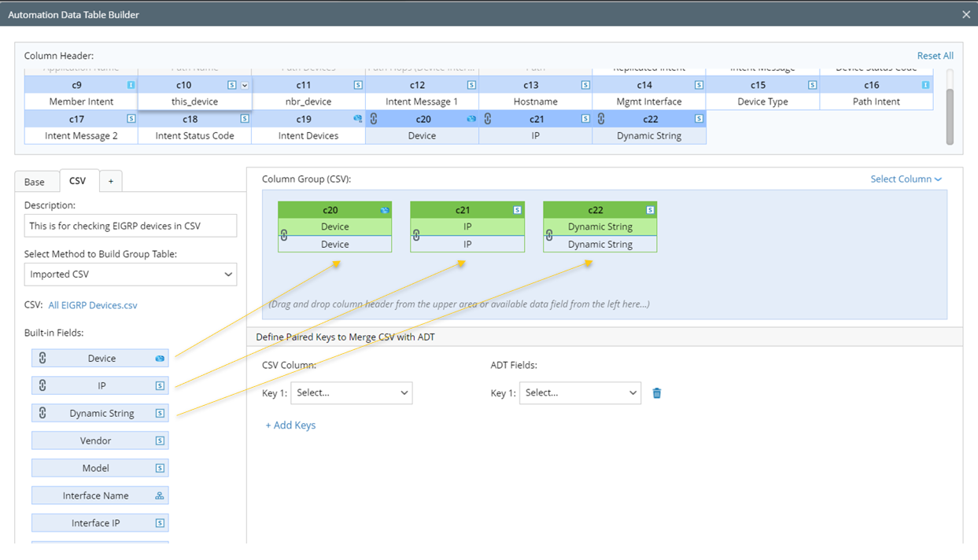978x560 pixels.
Task: Close the Automation Data Table Builder dialog
Action: [x=966, y=14]
